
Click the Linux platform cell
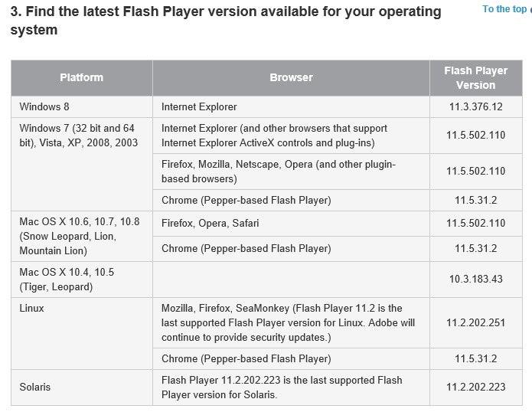[x=82, y=334]
